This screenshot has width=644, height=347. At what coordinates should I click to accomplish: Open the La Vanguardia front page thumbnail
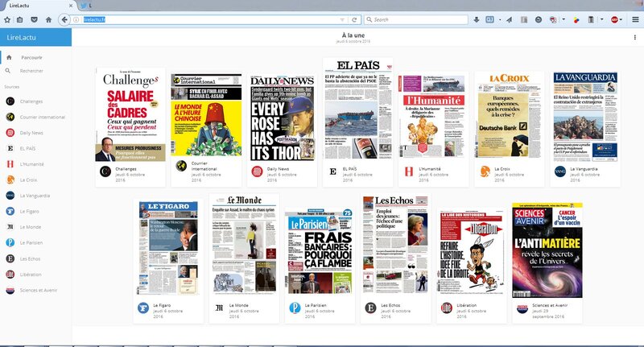(585, 116)
